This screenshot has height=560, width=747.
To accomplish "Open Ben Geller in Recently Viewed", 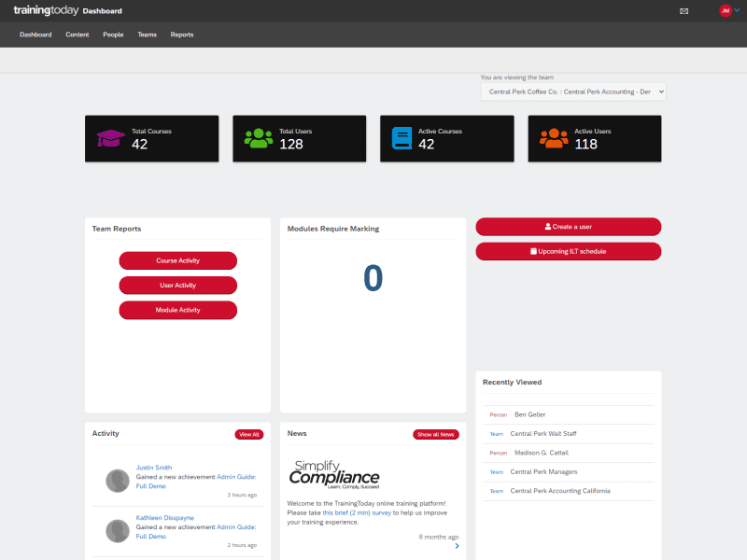I will (x=529, y=414).
